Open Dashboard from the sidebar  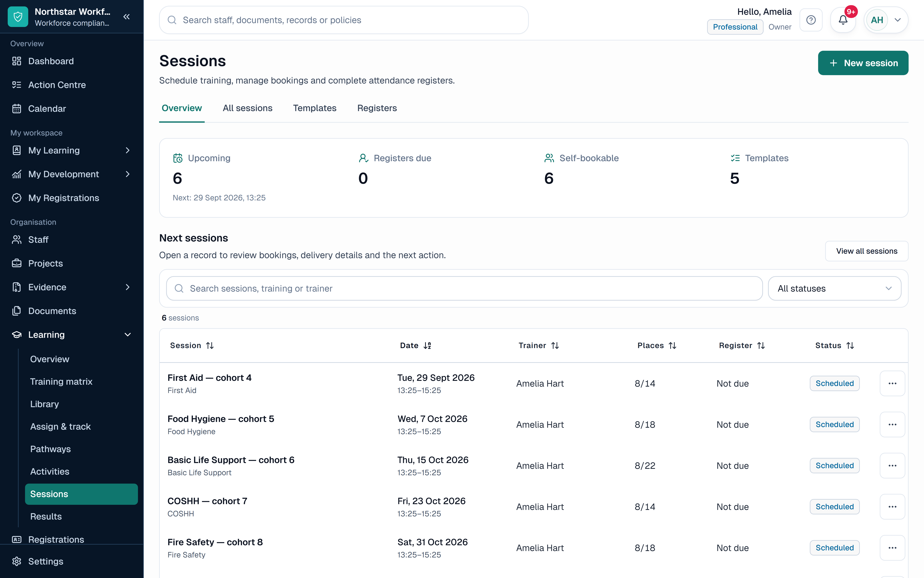click(x=72, y=61)
